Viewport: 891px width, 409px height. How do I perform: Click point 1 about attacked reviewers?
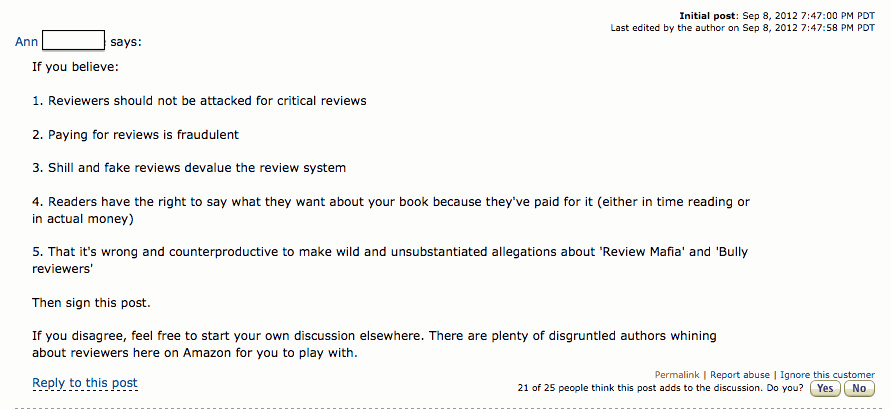(199, 101)
